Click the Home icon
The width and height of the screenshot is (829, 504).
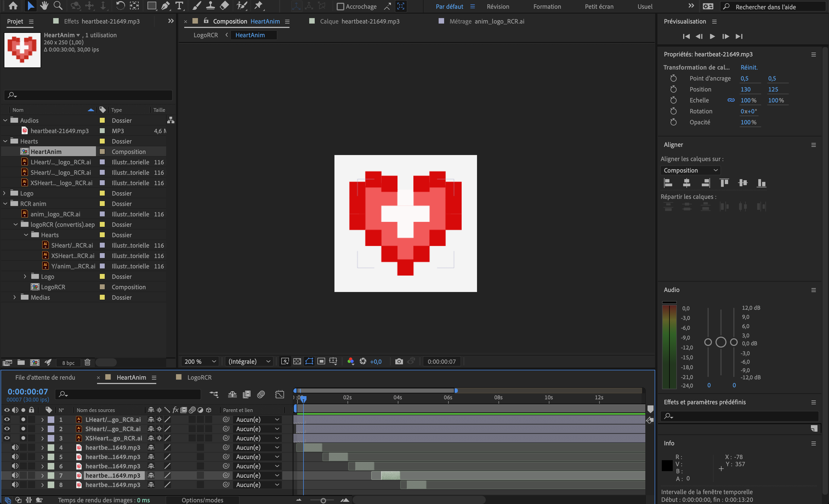13,6
